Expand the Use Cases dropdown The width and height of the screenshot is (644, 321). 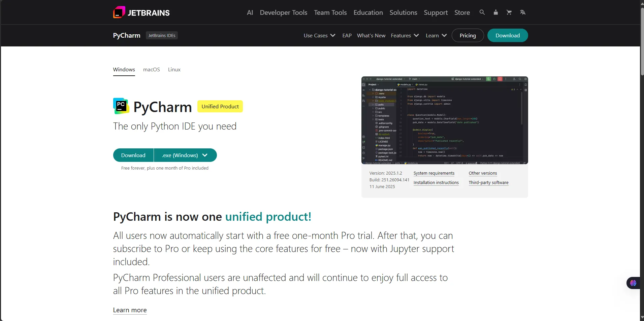[319, 35]
